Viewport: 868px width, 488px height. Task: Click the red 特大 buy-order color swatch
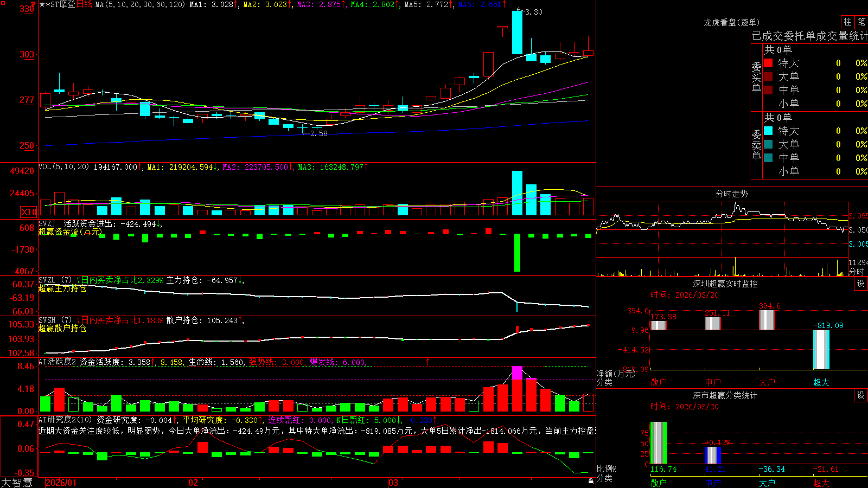click(x=768, y=63)
